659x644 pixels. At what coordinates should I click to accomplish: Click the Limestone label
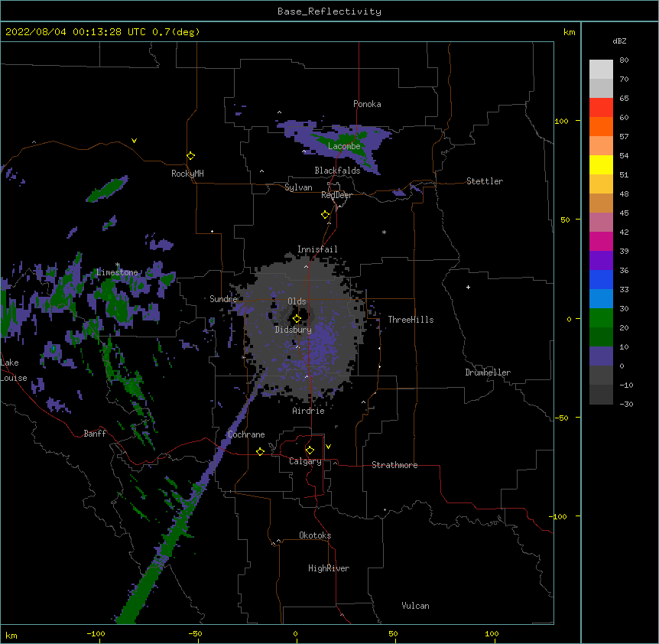[x=117, y=272]
